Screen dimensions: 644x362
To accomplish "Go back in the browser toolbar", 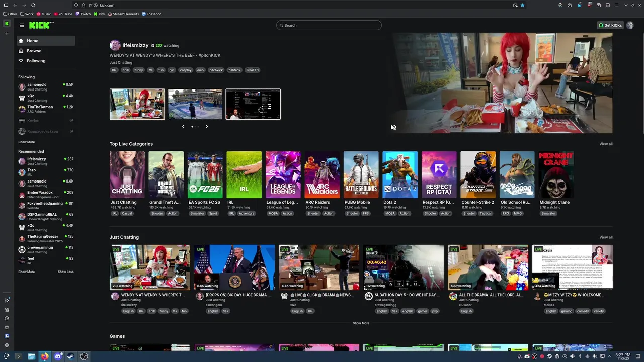I will (15, 5).
